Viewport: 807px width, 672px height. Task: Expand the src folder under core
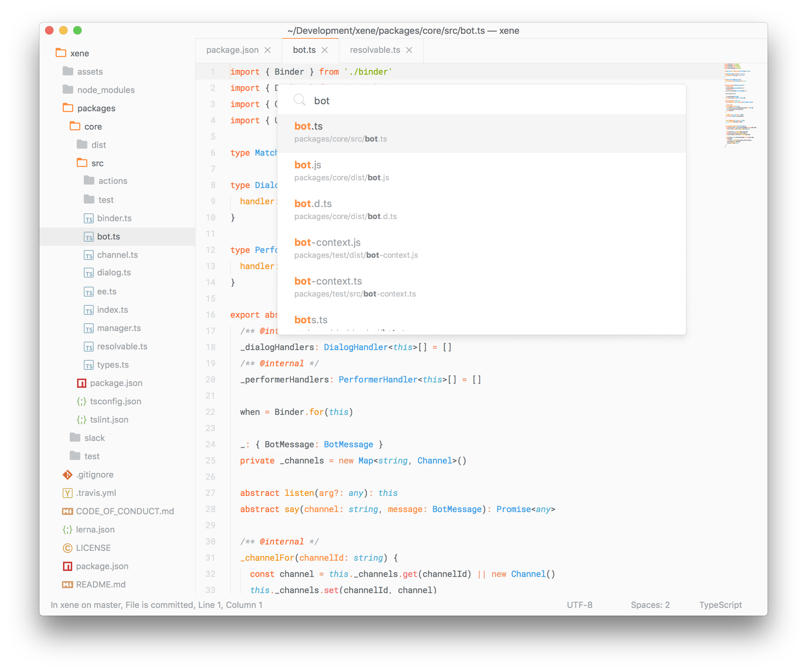point(96,164)
